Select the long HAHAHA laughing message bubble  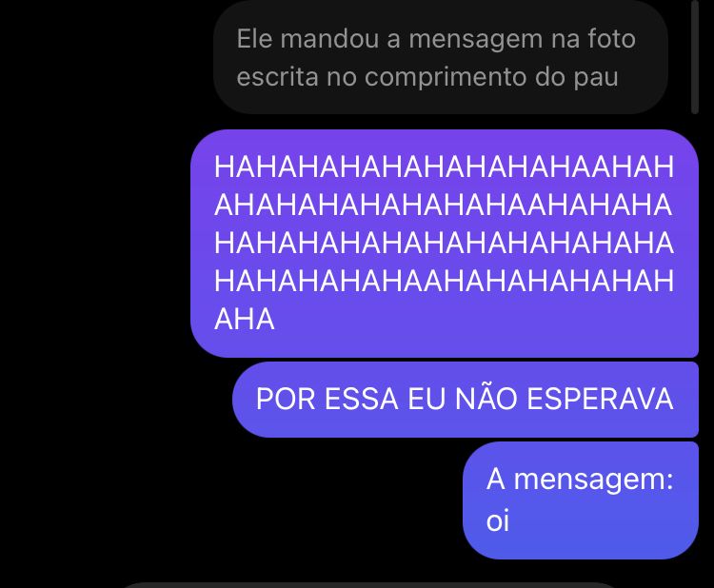pos(445,244)
